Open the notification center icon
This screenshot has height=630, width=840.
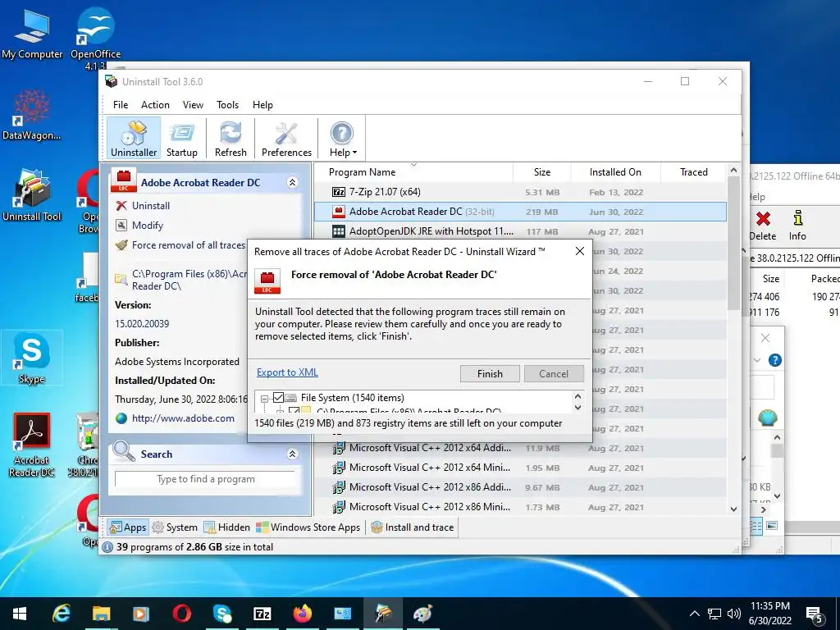pos(815,614)
